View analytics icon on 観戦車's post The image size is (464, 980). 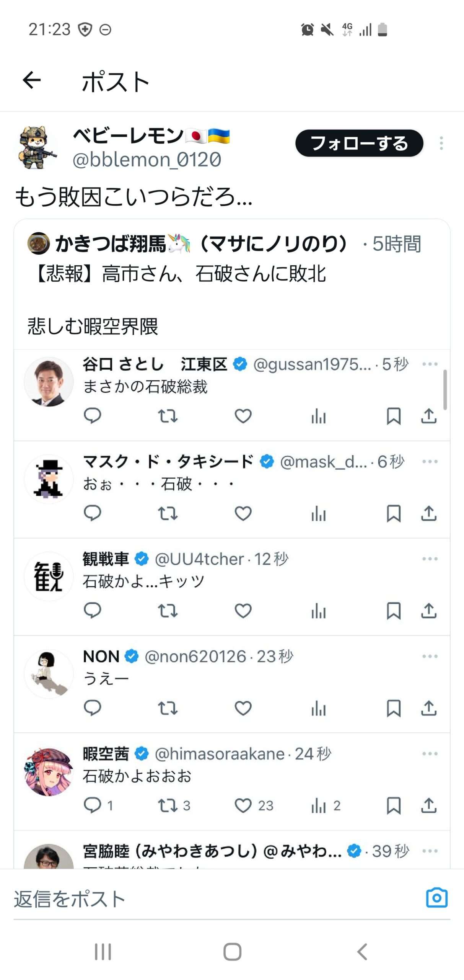tap(318, 611)
